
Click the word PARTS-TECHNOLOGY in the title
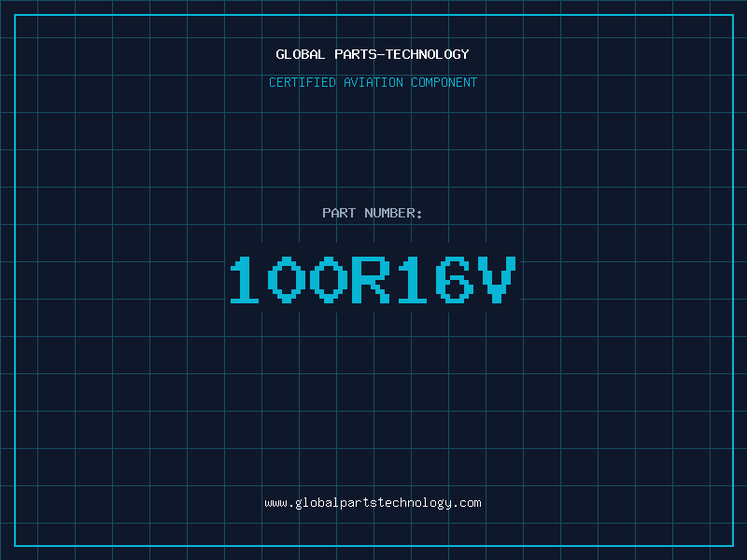[x=402, y=54]
